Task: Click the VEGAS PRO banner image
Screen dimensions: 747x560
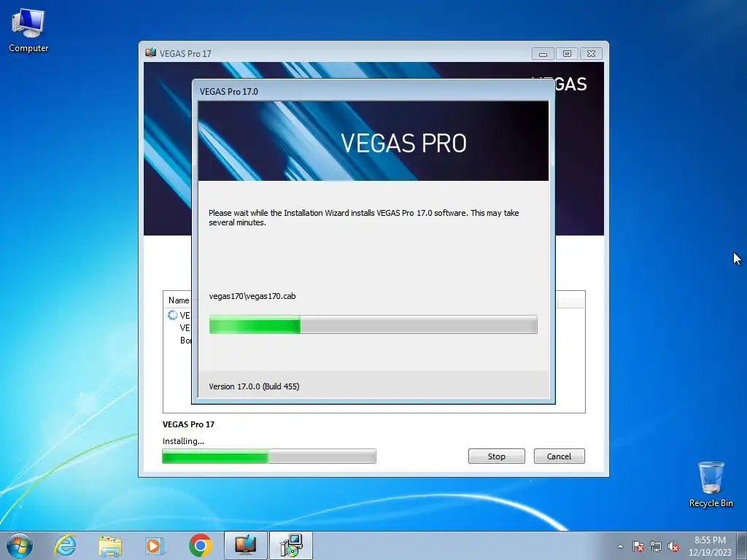Action: [373, 141]
